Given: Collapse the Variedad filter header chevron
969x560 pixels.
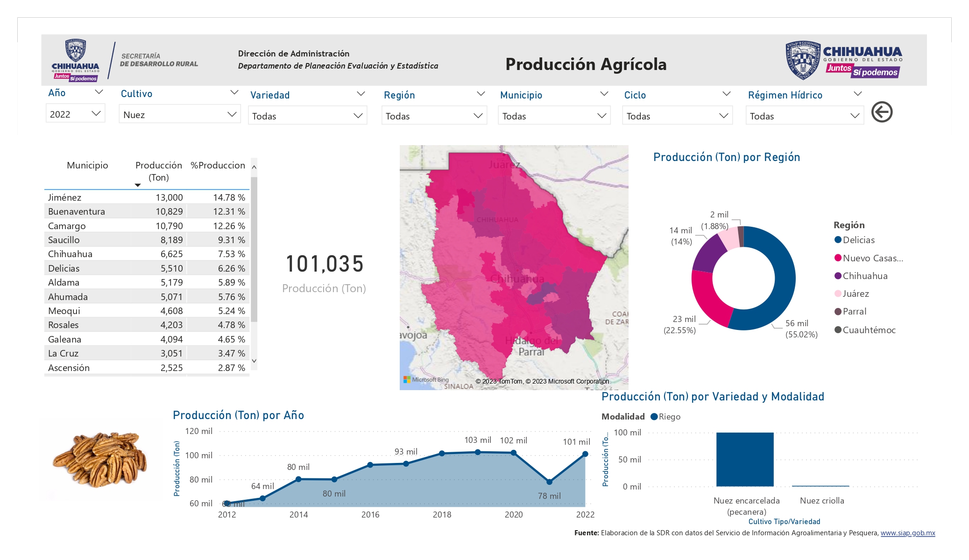Looking at the screenshot, I should click(361, 94).
